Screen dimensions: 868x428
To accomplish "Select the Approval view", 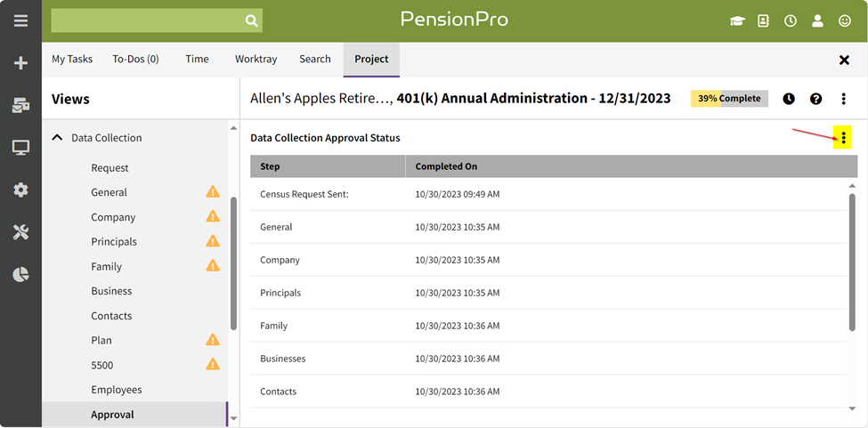I will pos(135,414).
